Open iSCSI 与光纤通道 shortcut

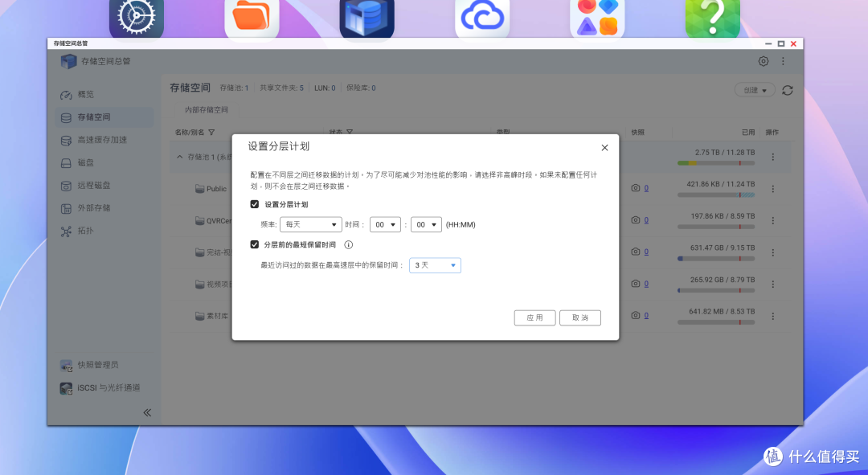pyautogui.click(x=100, y=388)
